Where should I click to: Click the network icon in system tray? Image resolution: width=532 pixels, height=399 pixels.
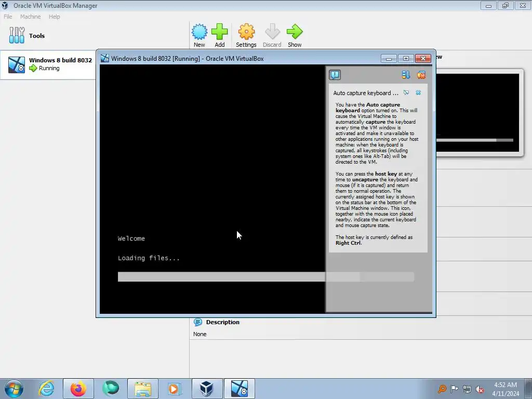(x=467, y=389)
